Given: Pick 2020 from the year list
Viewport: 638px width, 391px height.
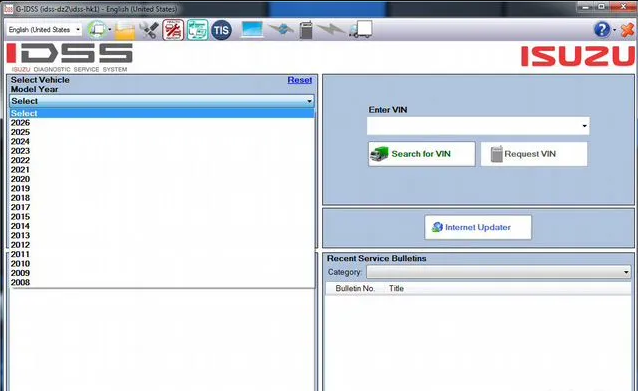Looking at the screenshot, I should click(x=162, y=179).
